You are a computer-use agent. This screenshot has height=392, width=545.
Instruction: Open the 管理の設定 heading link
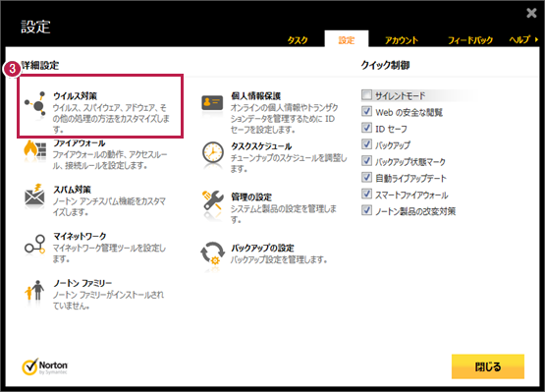[251, 197]
